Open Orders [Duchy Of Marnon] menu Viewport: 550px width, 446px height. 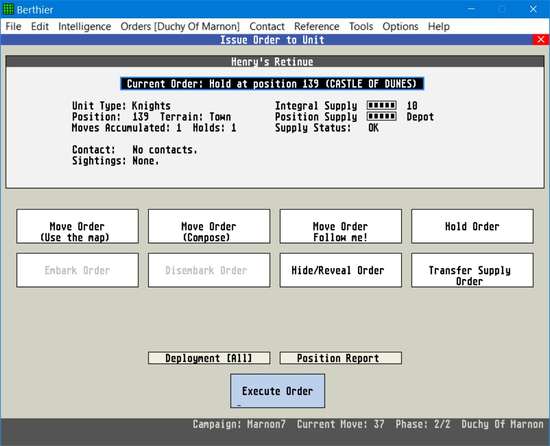click(x=180, y=26)
